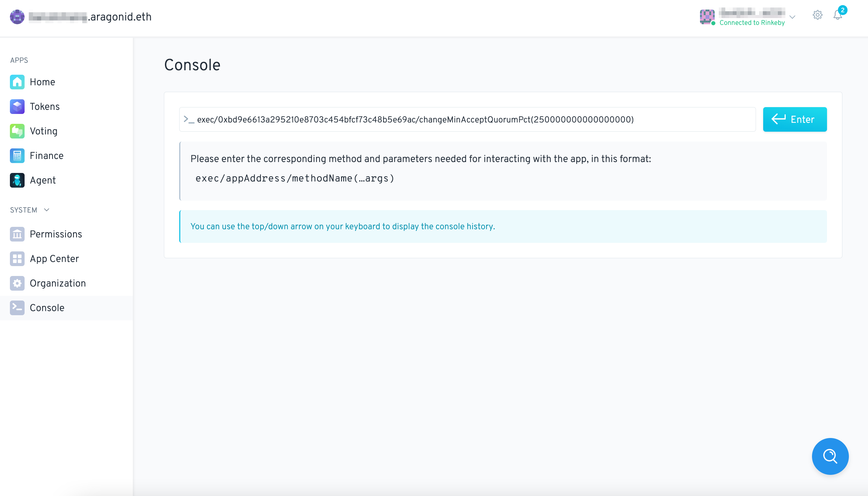
Task: Collapse the SYSTEM section chevron
Action: (x=47, y=210)
